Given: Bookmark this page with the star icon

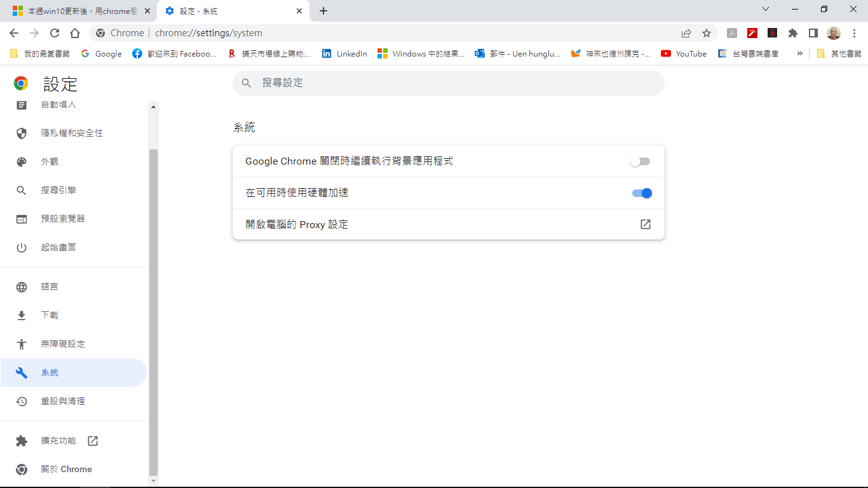Looking at the screenshot, I should 707,33.
